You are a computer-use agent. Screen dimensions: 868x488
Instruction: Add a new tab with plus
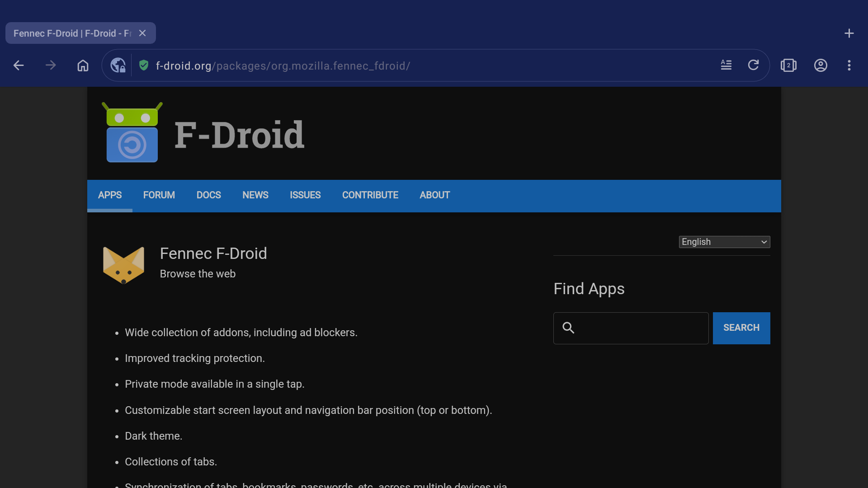(x=849, y=33)
